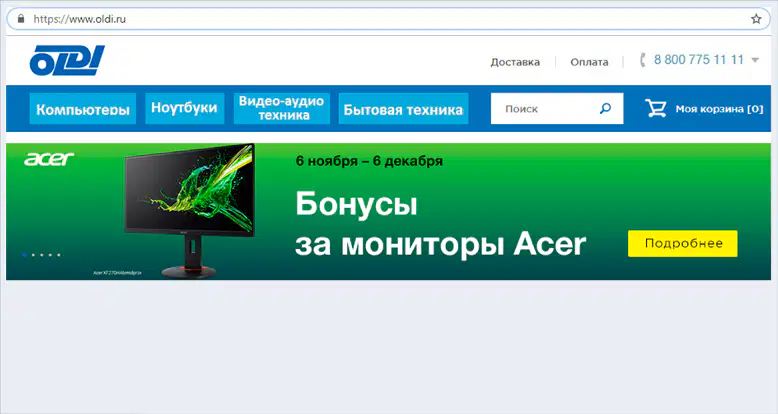Click the shopping cart icon
Screen dimensions: 778x414
(655, 108)
